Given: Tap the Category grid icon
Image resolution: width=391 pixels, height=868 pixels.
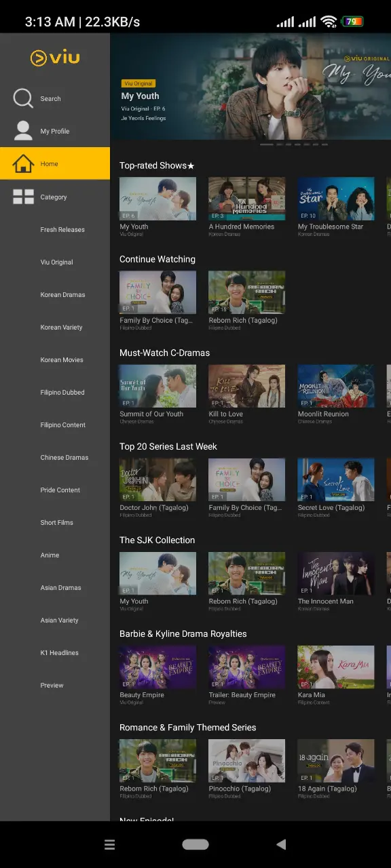Looking at the screenshot, I should pos(23,197).
